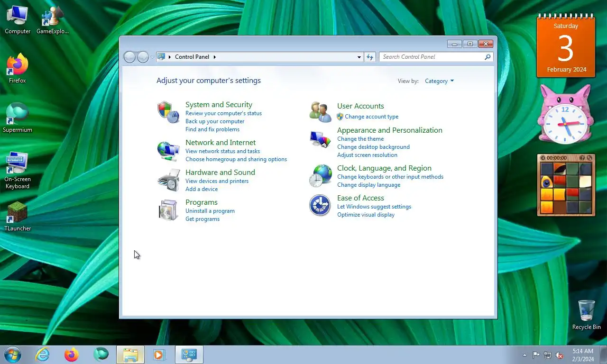Viewport: 607px width, 364px height.
Task: Select the TLauncher desktop shortcut
Action: coord(18,217)
